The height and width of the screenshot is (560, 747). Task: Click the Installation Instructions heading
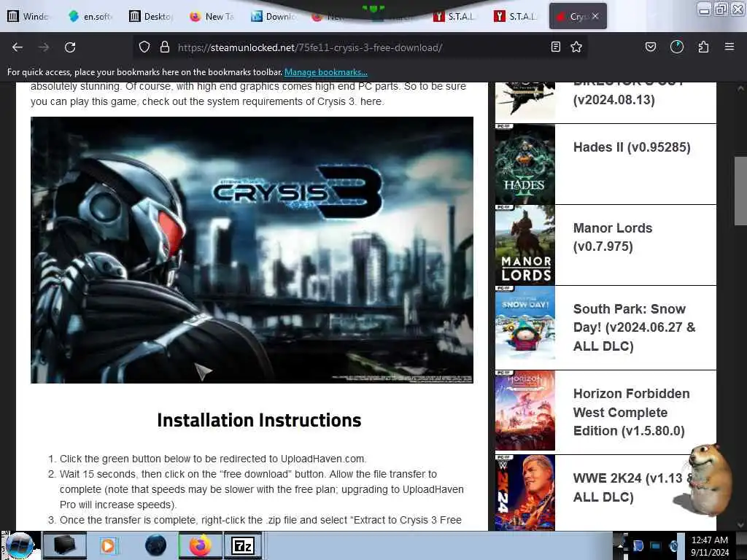point(259,420)
